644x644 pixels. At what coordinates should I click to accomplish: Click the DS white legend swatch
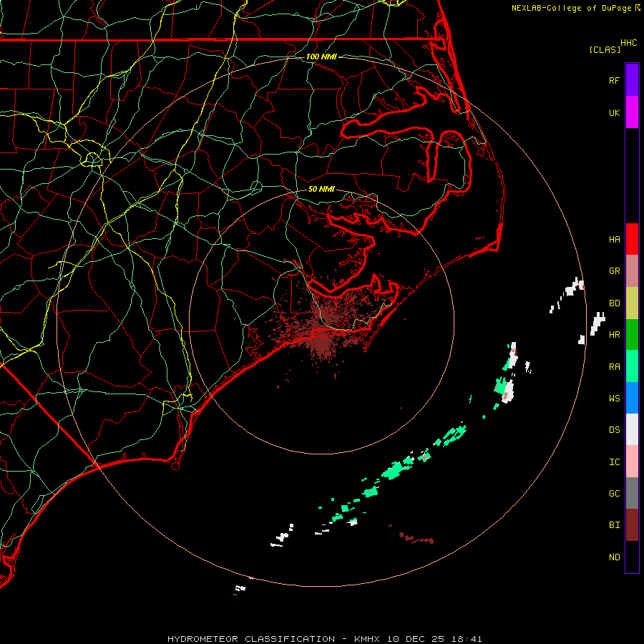632,429
